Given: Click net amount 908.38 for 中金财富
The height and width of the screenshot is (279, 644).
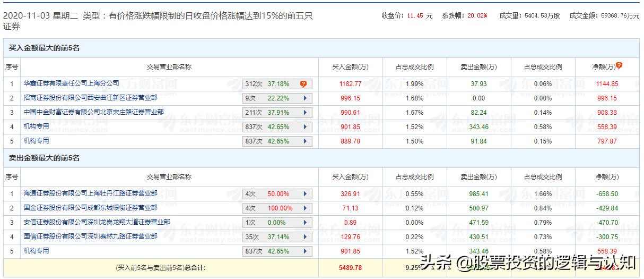Looking at the screenshot, I should click(x=607, y=113).
